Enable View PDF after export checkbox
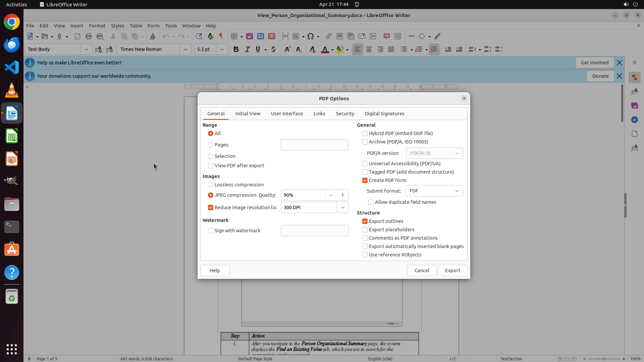 pos(211,166)
